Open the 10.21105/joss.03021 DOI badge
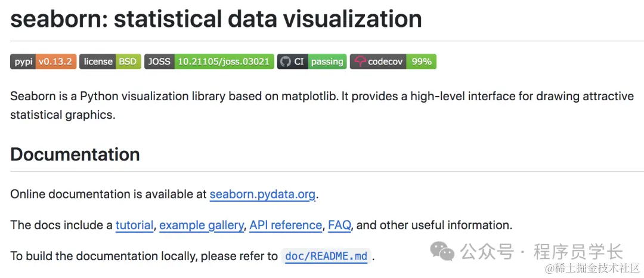Viewport: 644px width, 278px height. pos(224,61)
